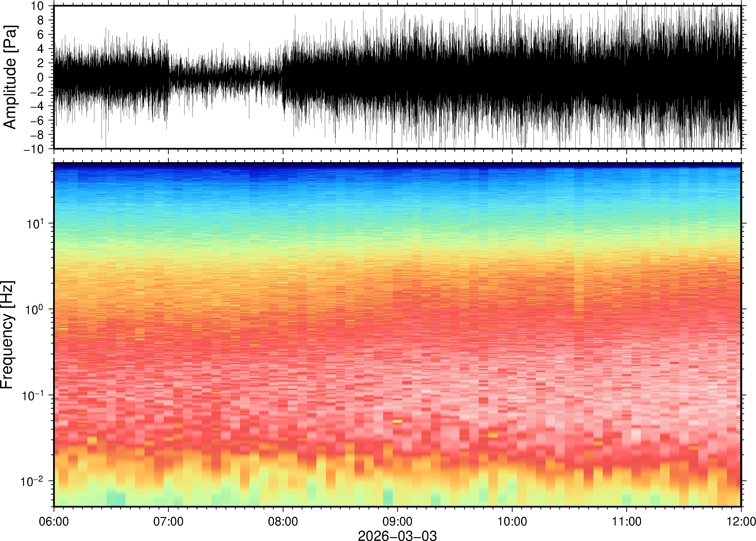The image size is (756, 541).
Task: Click the 10:00 time axis label
Action: coord(512,521)
